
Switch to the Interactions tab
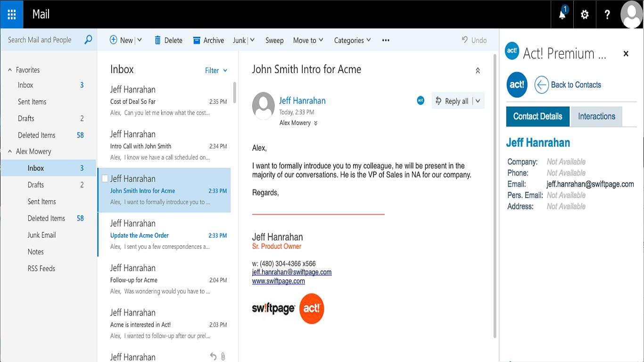coord(596,116)
